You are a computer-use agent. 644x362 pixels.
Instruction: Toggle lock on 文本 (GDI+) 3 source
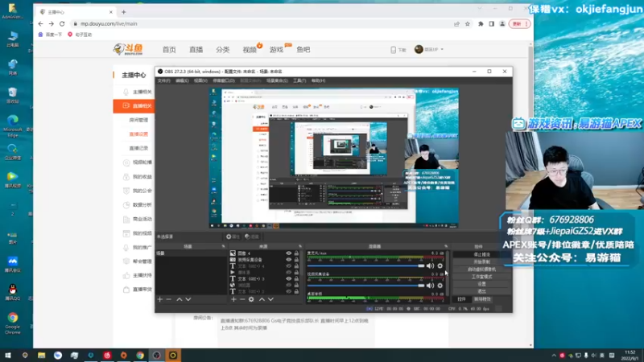click(x=296, y=278)
